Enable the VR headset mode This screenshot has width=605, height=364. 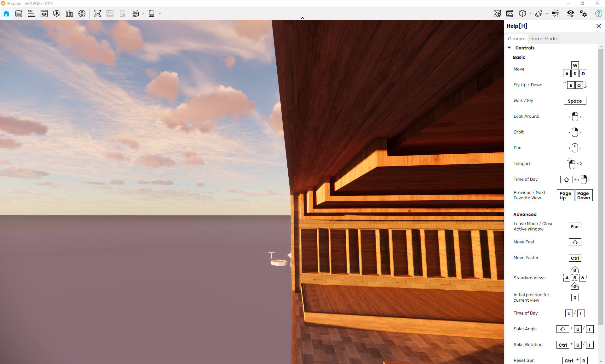pyautogui.click(x=555, y=14)
